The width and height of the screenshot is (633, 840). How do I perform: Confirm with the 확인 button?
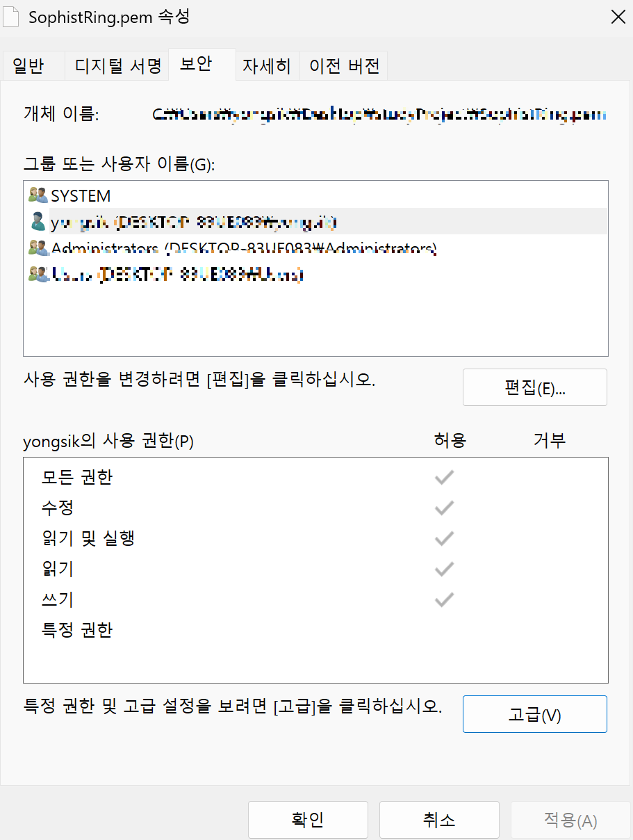(308, 820)
